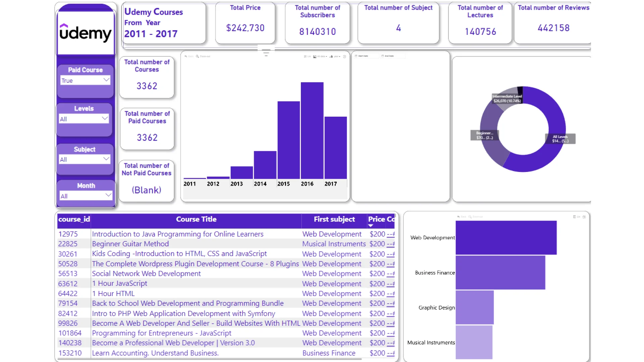Click the filter lines icon above the yearly chart
This screenshot has height=362, width=644.
(266, 53)
